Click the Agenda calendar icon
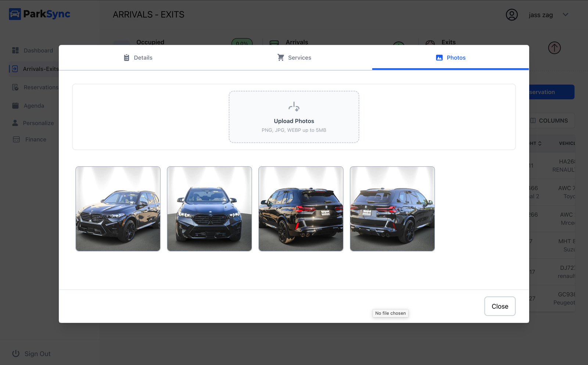 point(15,106)
